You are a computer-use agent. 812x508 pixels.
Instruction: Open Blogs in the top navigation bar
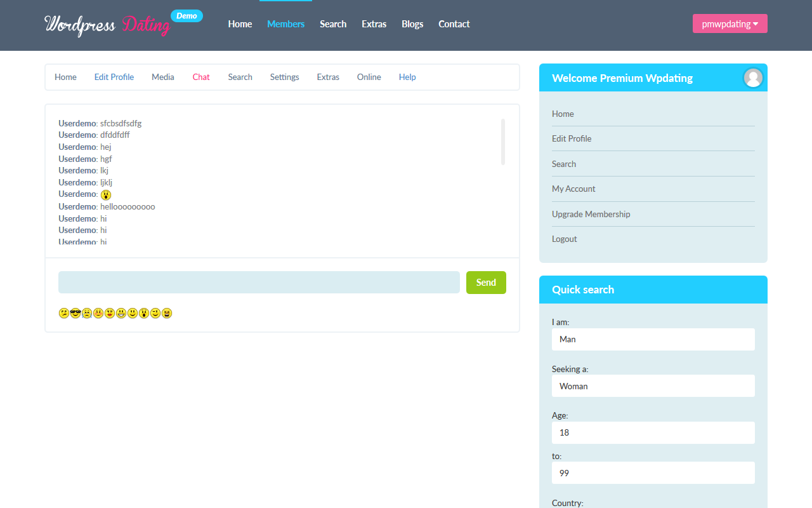(412, 24)
